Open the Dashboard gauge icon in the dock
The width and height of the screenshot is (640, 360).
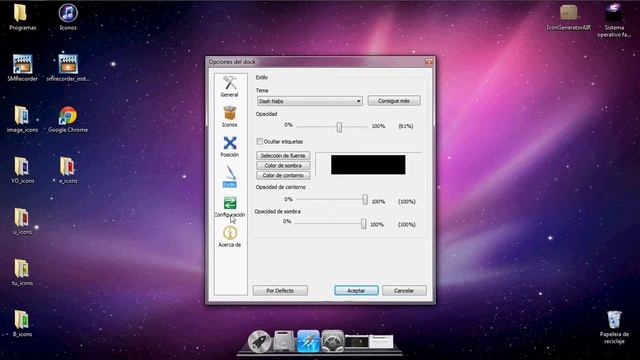332,341
